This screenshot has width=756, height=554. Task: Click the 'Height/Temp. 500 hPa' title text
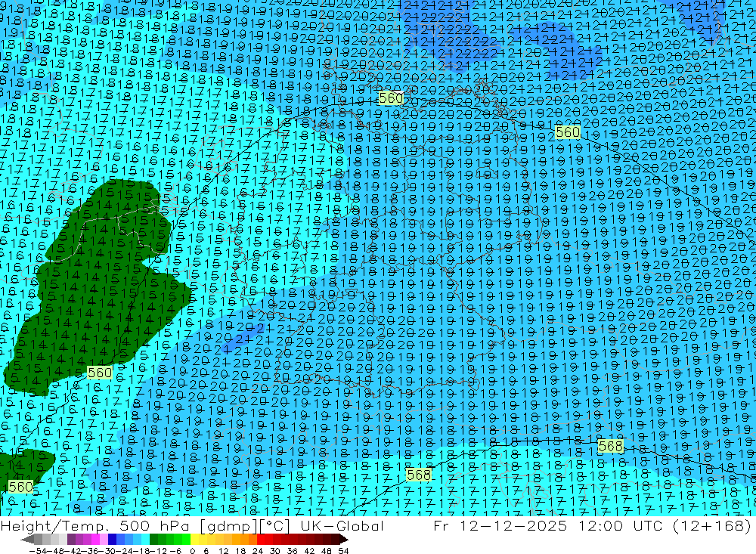click(95, 525)
